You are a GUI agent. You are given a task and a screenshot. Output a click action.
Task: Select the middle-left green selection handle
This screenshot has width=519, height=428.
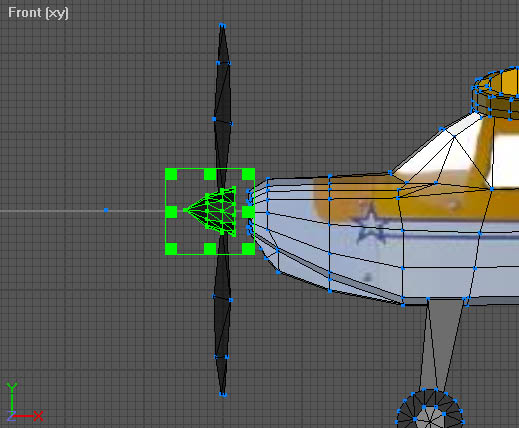pos(171,212)
